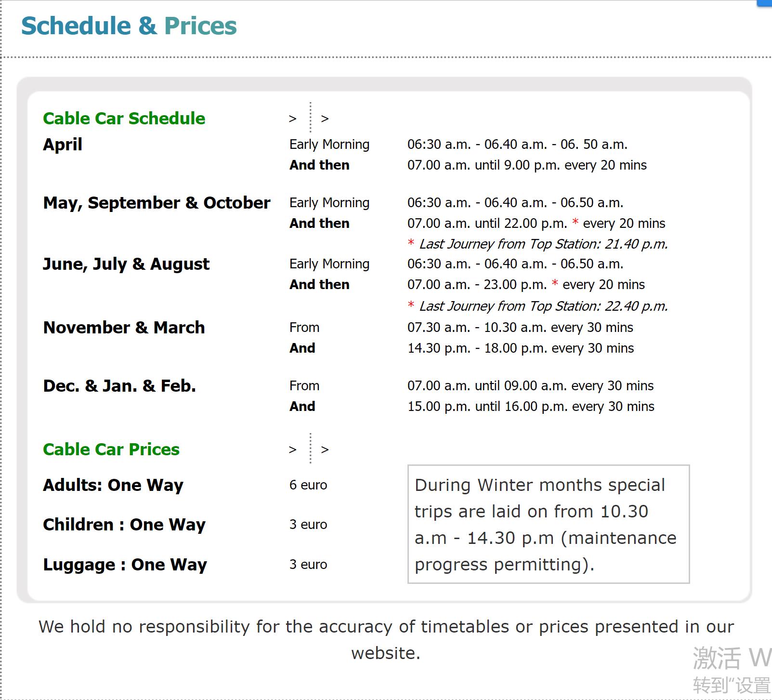772x700 pixels.
Task: Click the Dec. & Jan. & Feb. label
Action: (x=119, y=386)
